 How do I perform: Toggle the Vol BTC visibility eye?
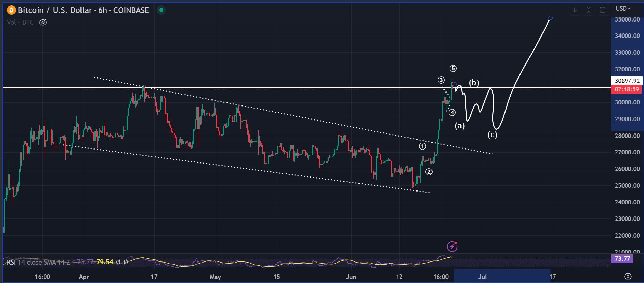click(43, 23)
